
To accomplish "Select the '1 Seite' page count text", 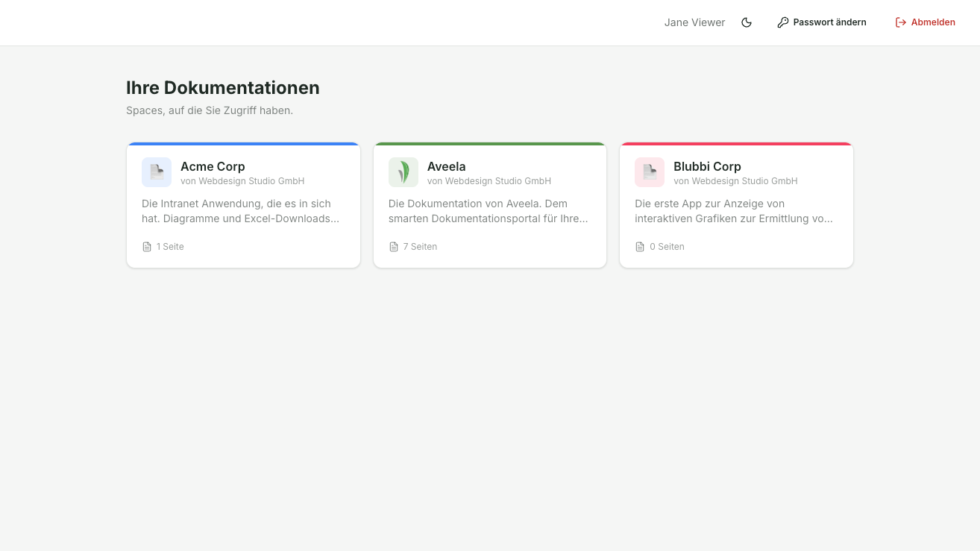I will pos(170,247).
